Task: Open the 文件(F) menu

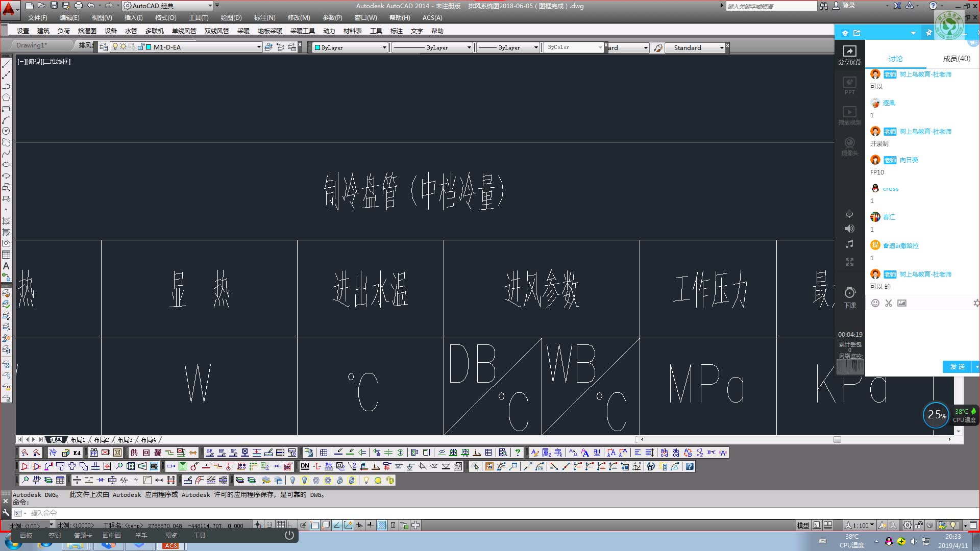Action: tap(37, 18)
